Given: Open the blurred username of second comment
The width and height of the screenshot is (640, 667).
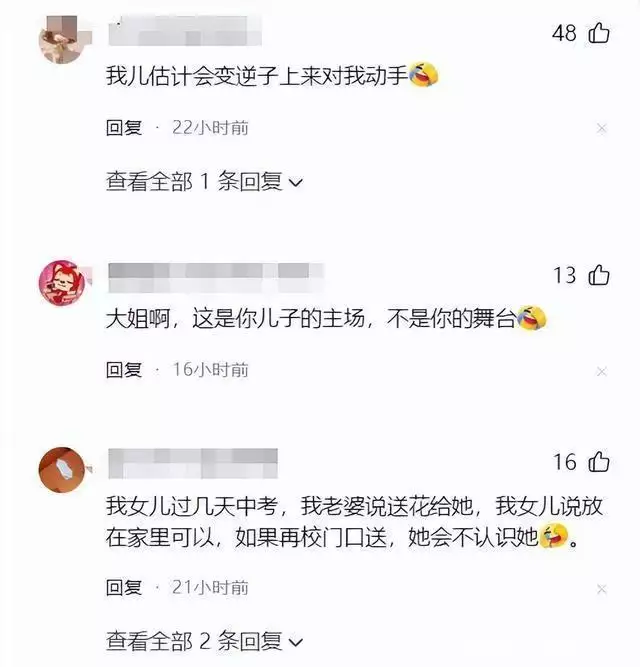Looking at the screenshot, I should pyautogui.click(x=216, y=277).
